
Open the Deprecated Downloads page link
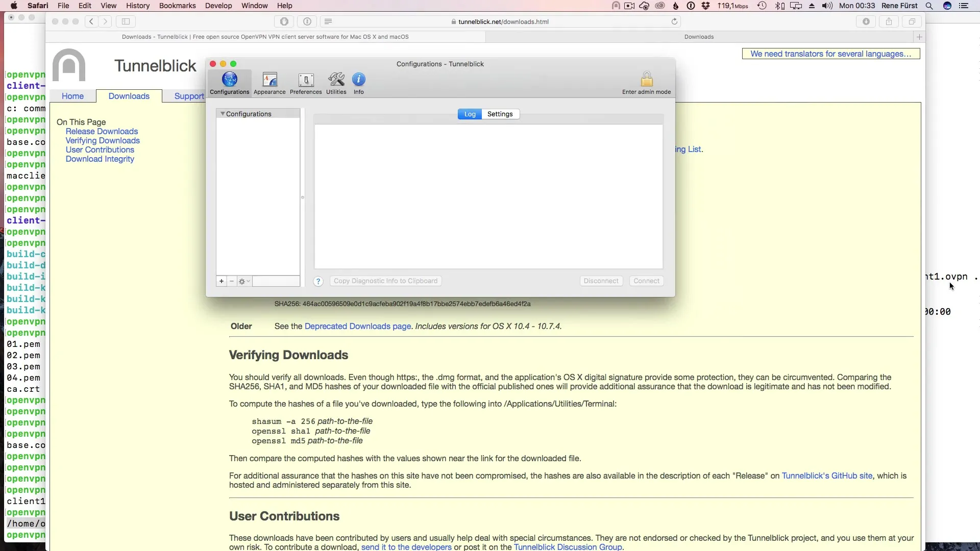point(357,326)
